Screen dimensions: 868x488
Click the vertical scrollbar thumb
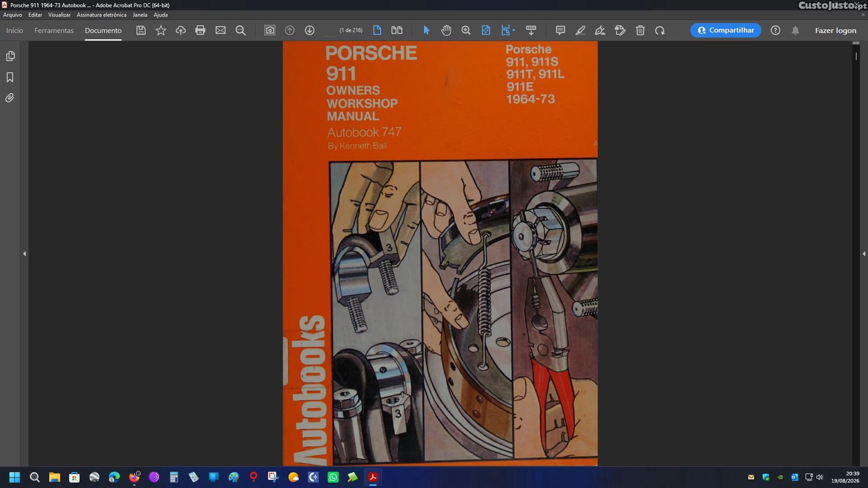(x=856, y=56)
